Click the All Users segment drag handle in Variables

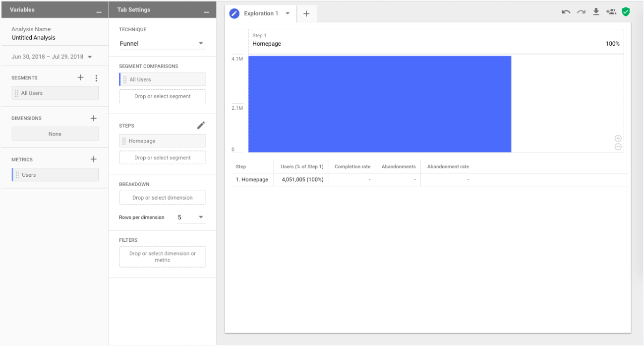tap(17, 93)
